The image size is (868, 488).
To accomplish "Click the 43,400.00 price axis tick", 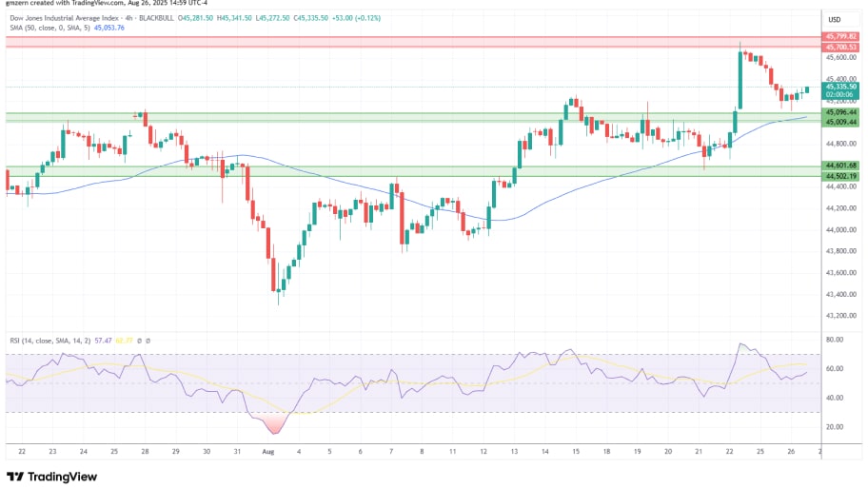I will tap(841, 294).
